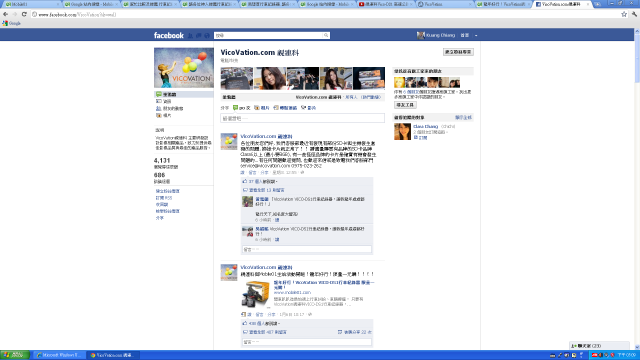The width and height of the screenshot is (640, 360).
Task: Click the Windows Start button
Action: click(15, 355)
